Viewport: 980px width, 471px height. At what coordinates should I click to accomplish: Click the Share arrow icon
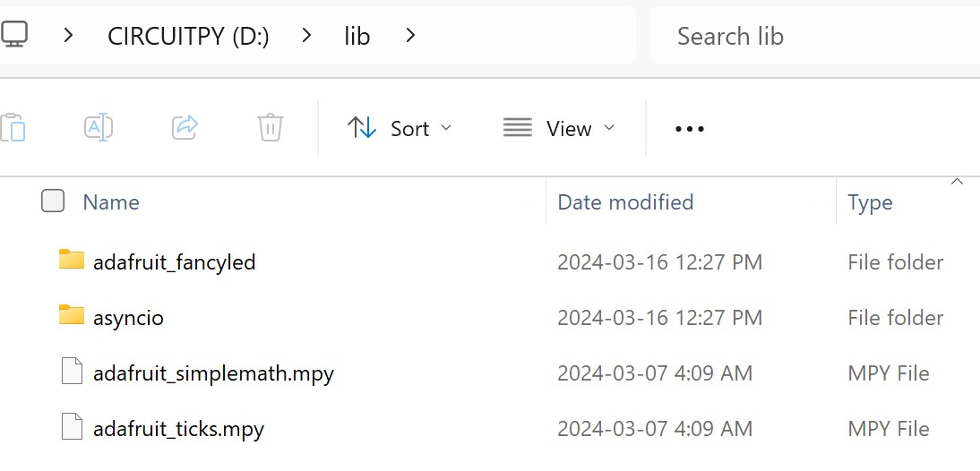[x=185, y=127]
